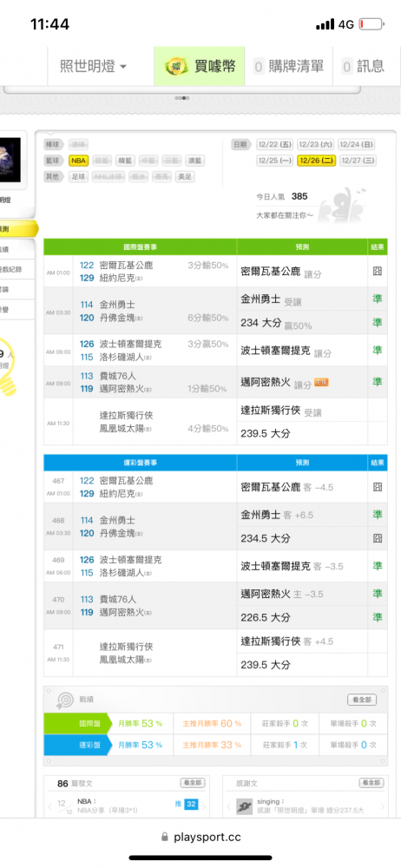Choose date 12/25 (一)

click(275, 161)
